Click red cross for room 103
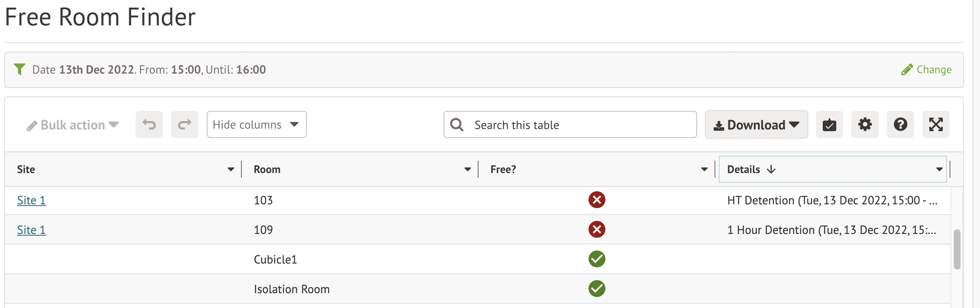 coord(597,200)
